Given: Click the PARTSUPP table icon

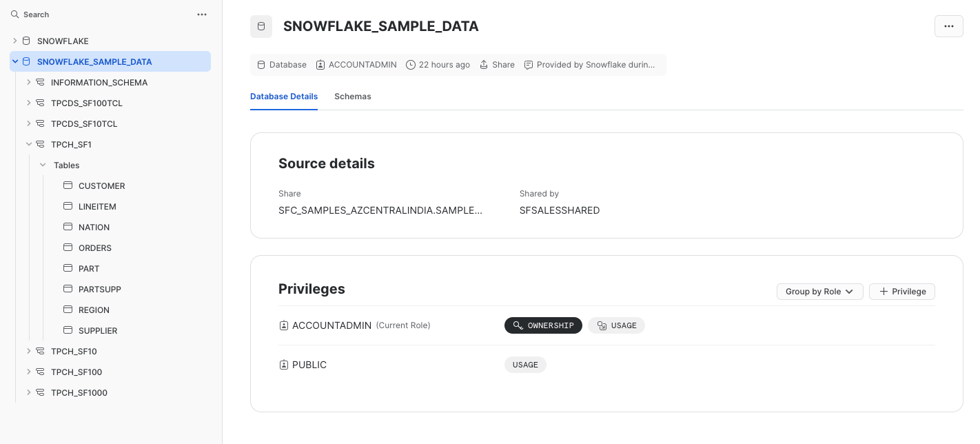Looking at the screenshot, I should coord(68,289).
